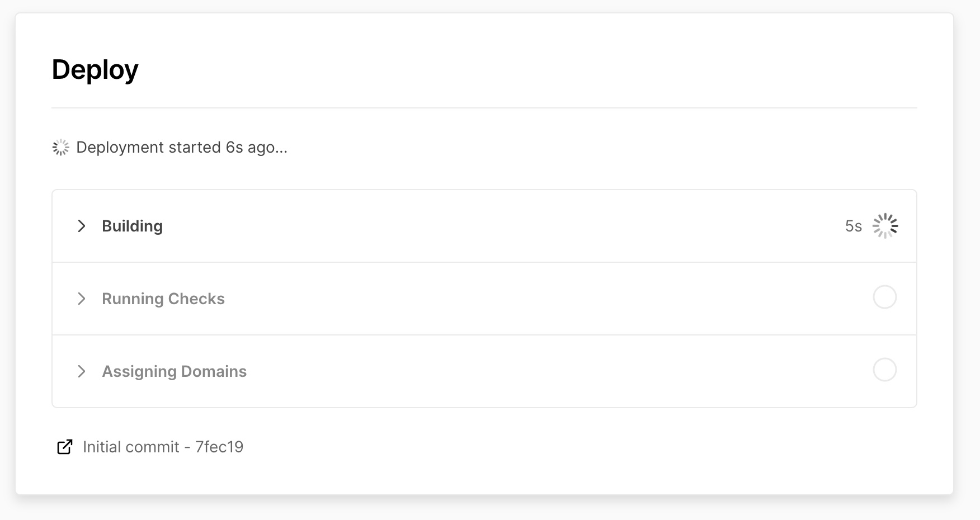Image resolution: width=980 pixels, height=520 pixels.
Task: Click the pending status circle for Running Checks
Action: [884, 297]
